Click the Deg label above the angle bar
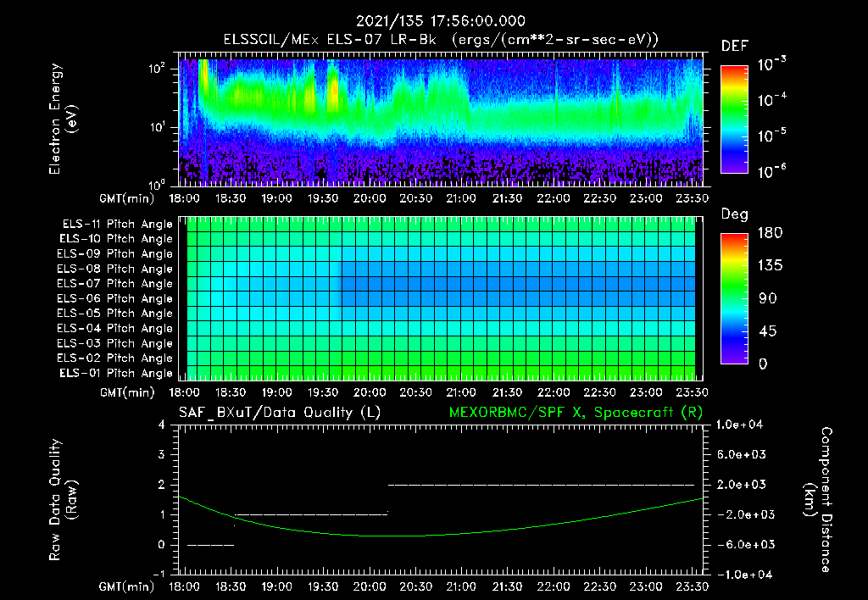The image size is (868, 600). pos(735,214)
